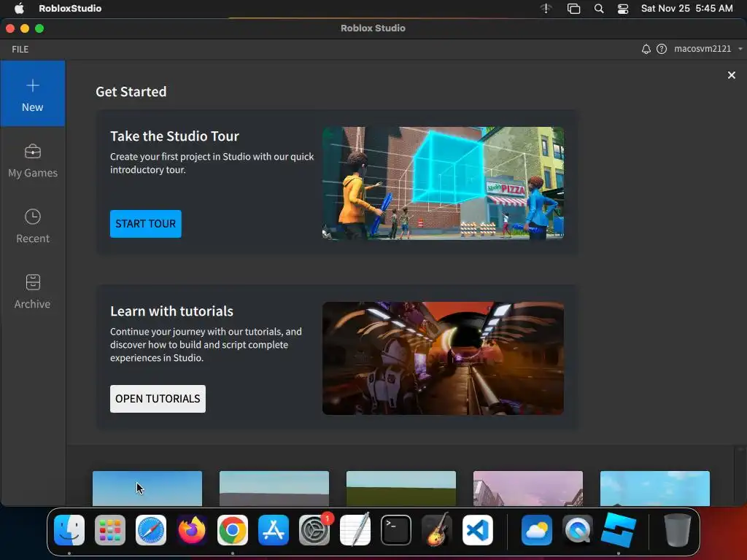Launch Visual Studio Code from the Dock
747x560 pixels.
point(478,530)
